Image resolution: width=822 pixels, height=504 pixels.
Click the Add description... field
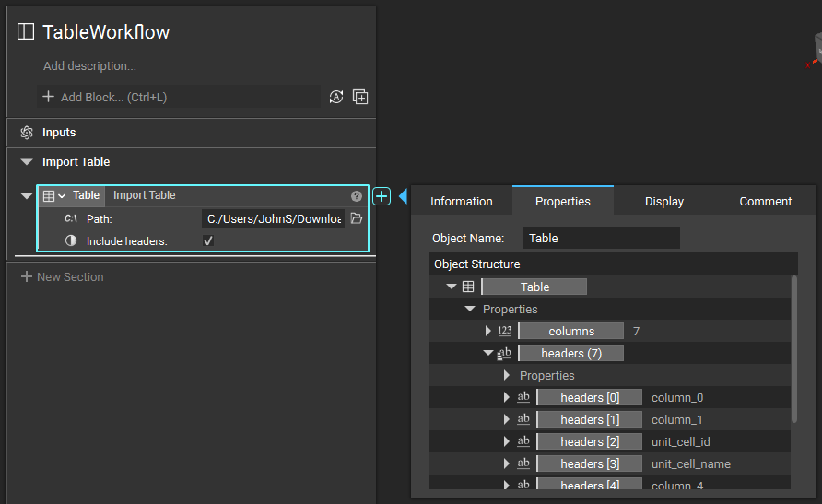(89, 66)
